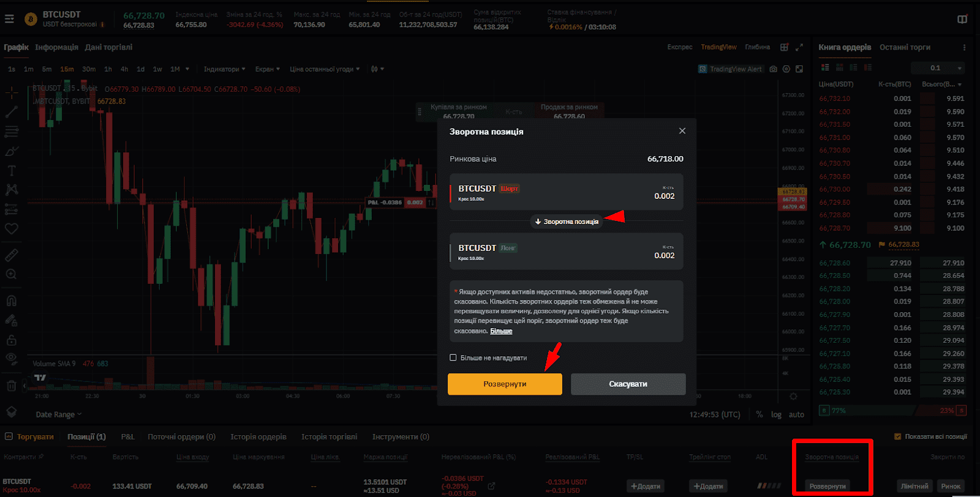The image size is (980, 497).
Task: Click the ADL indicator bars
Action: (769, 486)
